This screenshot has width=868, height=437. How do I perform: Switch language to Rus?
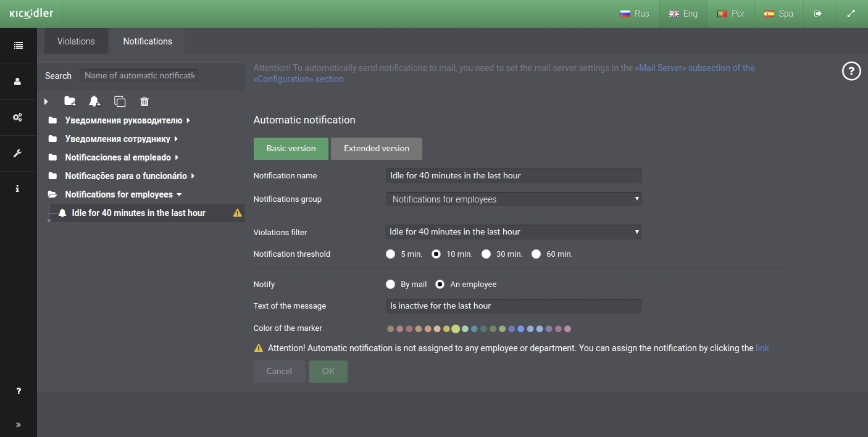(635, 14)
